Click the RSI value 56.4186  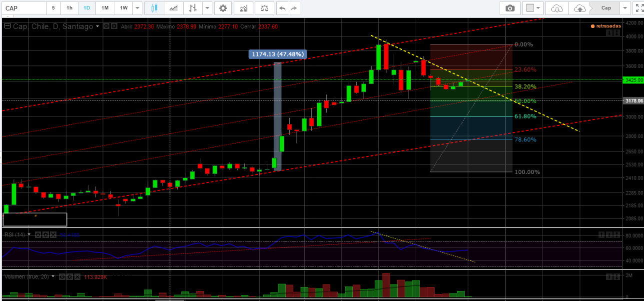pyautogui.click(x=69, y=234)
